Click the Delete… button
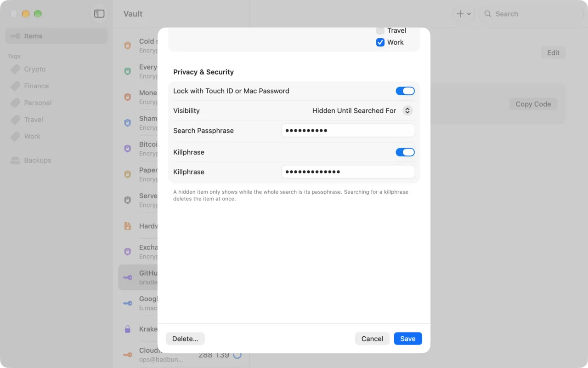The image size is (588, 368). pos(185,339)
